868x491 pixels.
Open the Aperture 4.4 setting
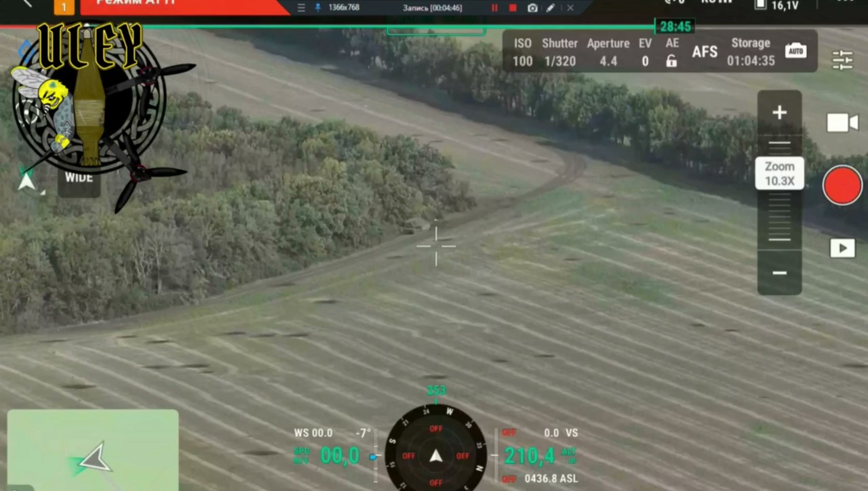click(x=608, y=52)
